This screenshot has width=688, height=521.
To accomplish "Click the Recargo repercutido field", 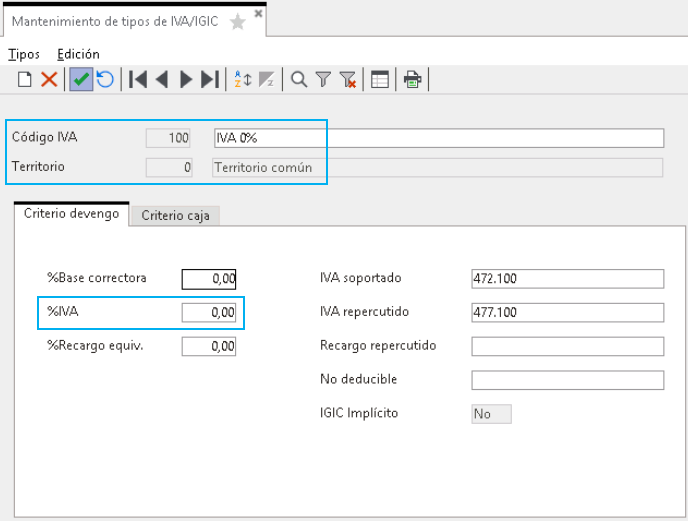I will (x=568, y=346).
